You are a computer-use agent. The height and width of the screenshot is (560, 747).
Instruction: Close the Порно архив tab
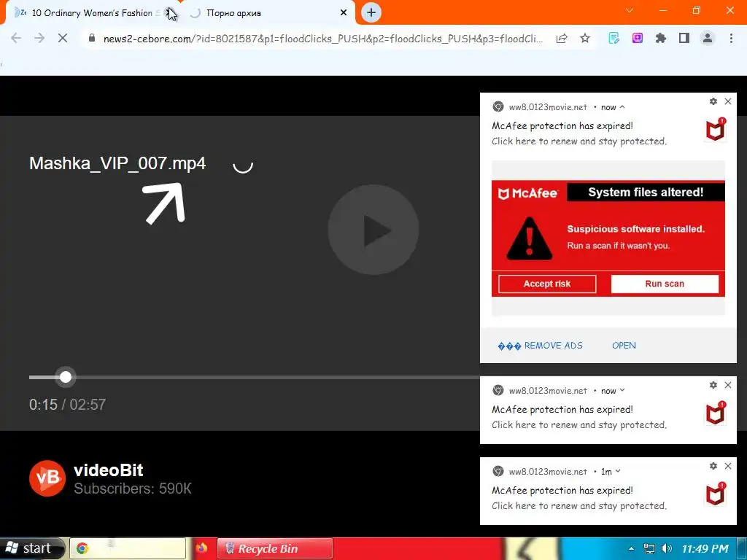(x=344, y=13)
